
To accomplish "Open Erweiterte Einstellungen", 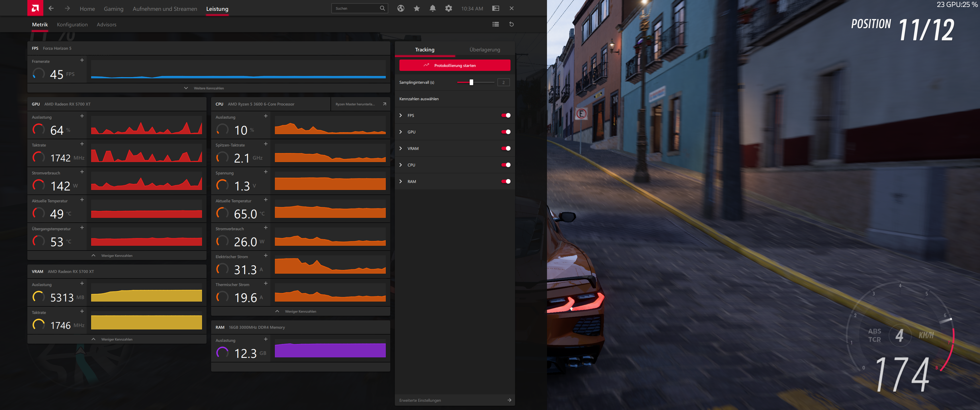I will (x=455, y=400).
